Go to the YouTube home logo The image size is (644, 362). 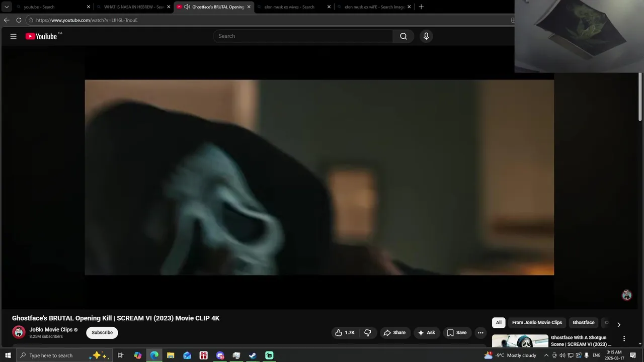click(41, 36)
